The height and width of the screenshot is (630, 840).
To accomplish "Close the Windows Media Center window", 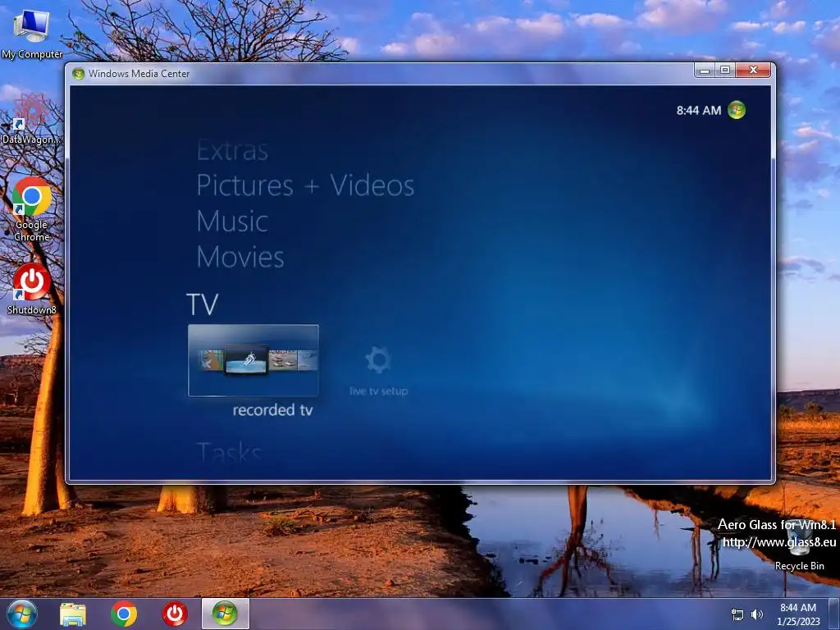I will (753, 71).
